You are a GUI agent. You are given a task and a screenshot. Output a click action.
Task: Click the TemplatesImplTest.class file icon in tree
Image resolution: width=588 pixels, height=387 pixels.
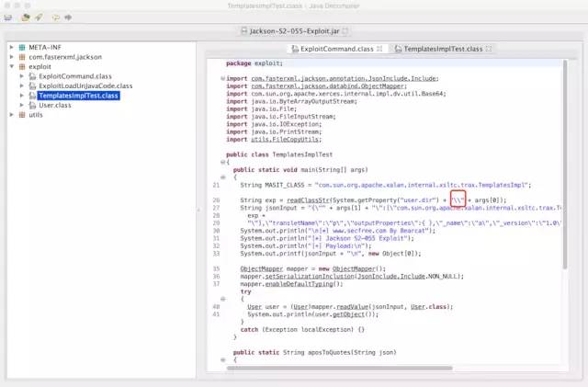point(33,96)
